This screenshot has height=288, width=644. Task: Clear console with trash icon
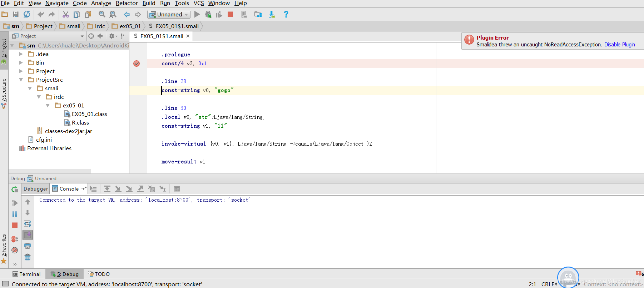28,257
